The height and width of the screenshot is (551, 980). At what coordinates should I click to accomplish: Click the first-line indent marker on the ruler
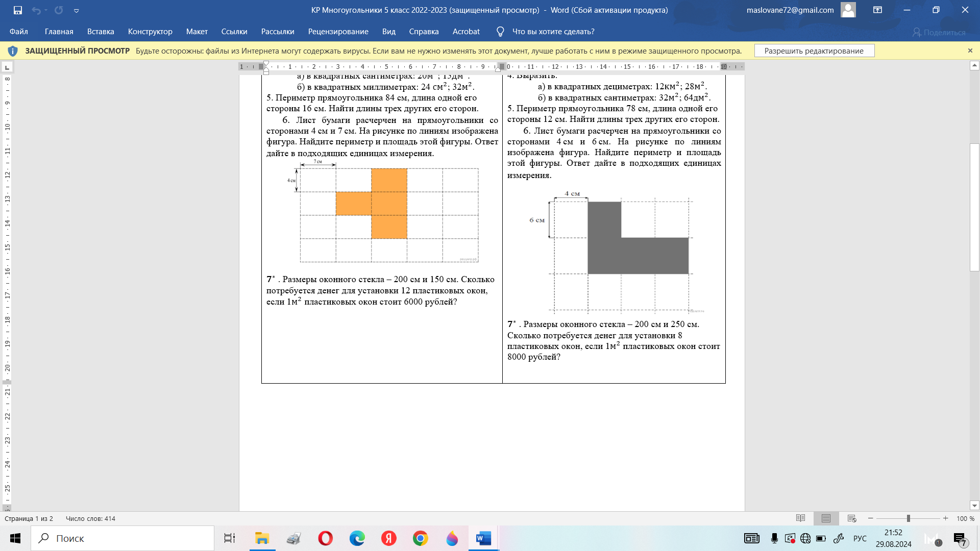tap(266, 64)
